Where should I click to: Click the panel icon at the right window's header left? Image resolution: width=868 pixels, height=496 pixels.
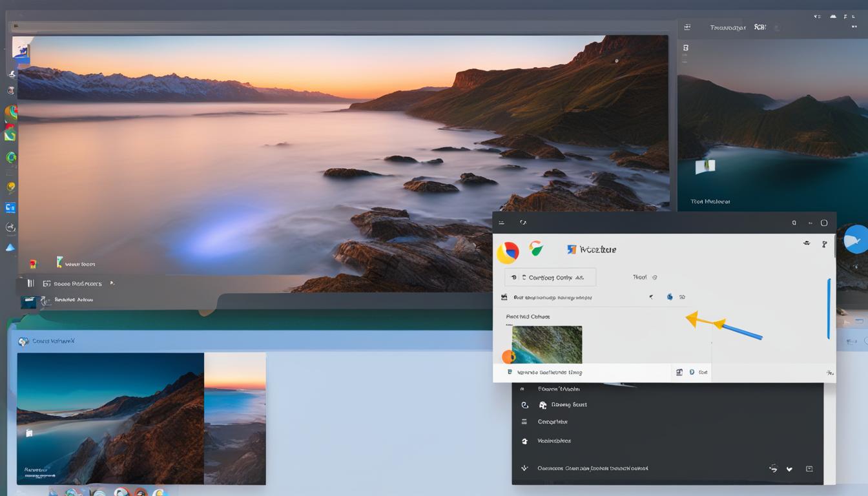(x=687, y=27)
